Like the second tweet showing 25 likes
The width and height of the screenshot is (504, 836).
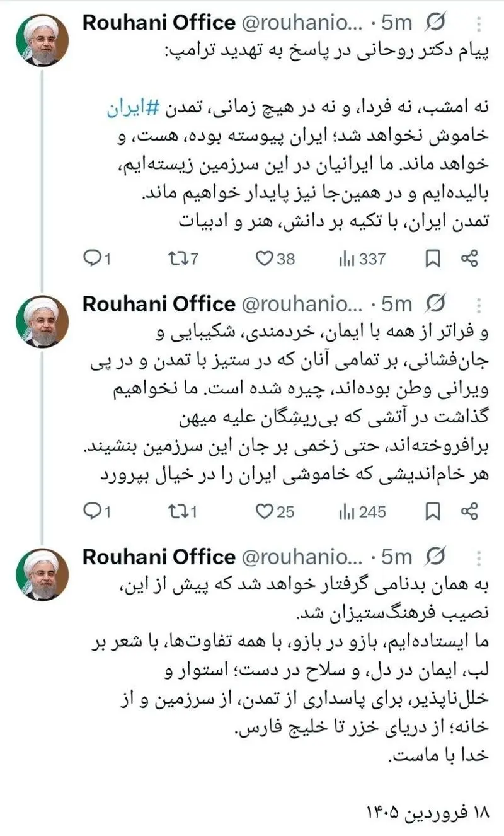pos(266,513)
